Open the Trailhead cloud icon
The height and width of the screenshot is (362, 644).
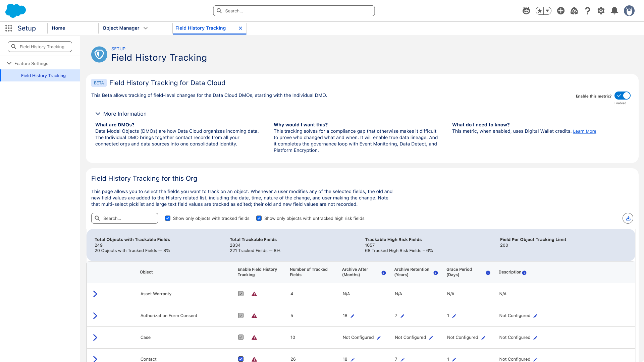tap(574, 11)
